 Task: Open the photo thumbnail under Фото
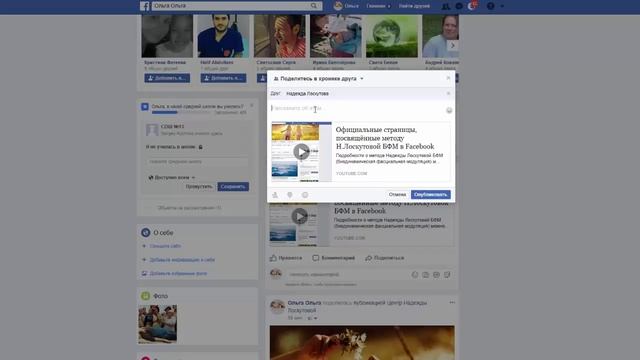click(x=158, y=324)
